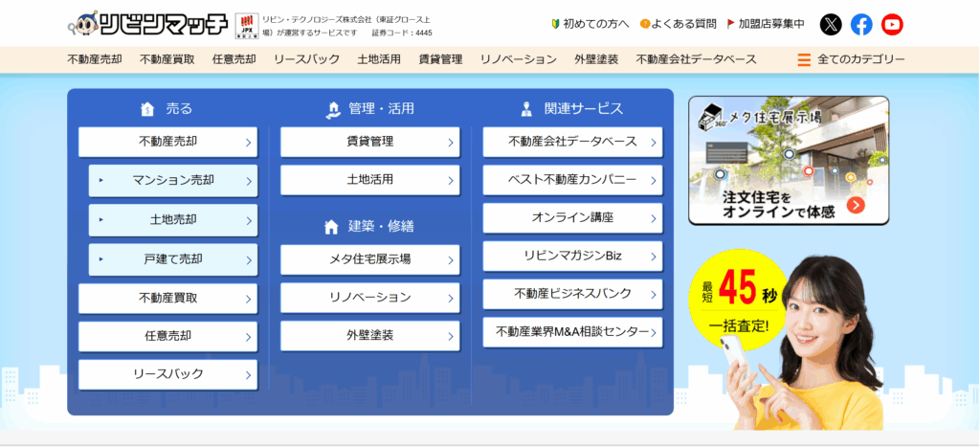Select リノベーション in the top navigation bar
The width and height of the screenshot is (980, 447).
click(x=518, y=59)
